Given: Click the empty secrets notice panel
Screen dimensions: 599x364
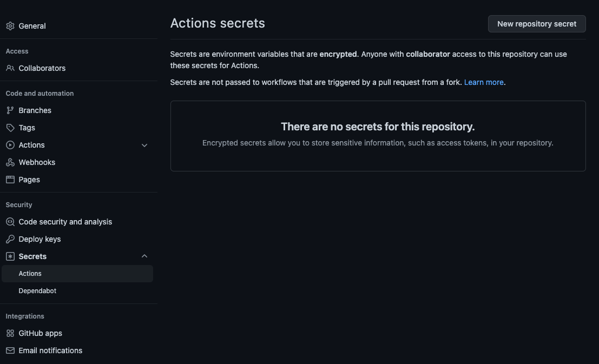Looking at the screenshot, I should [378, 136].
